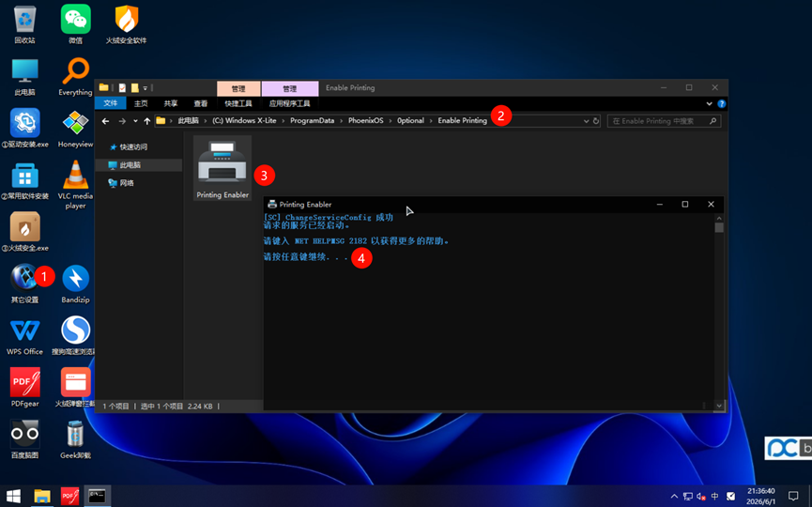Click the muted volume tray icon

click(701, 496)
